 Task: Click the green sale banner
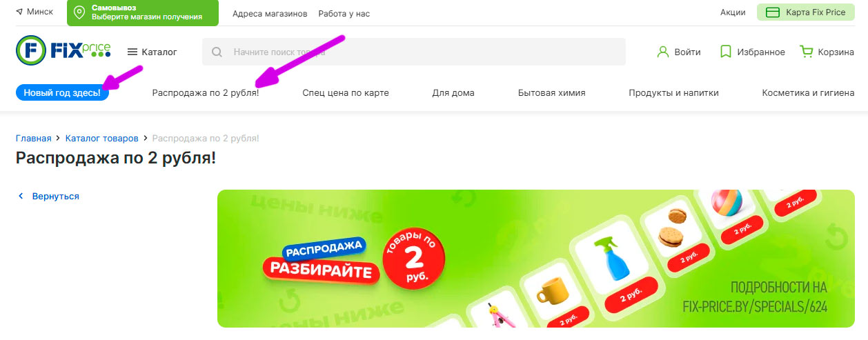point(536,259)
